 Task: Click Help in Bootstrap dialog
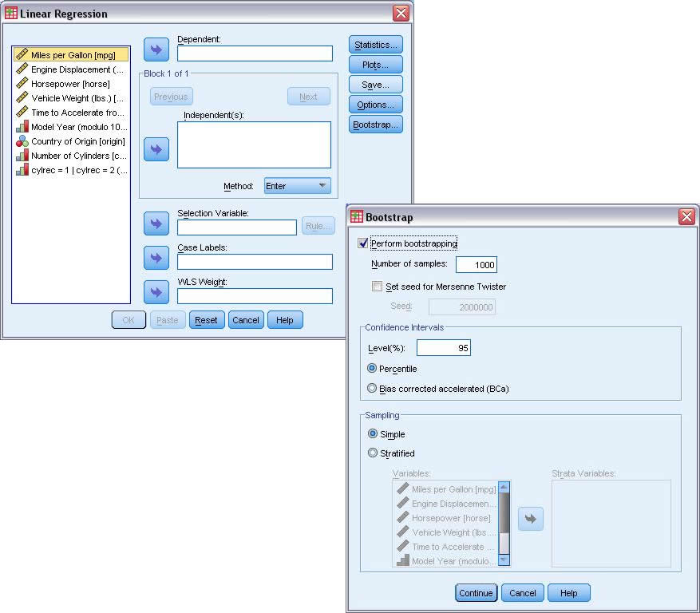569,593
